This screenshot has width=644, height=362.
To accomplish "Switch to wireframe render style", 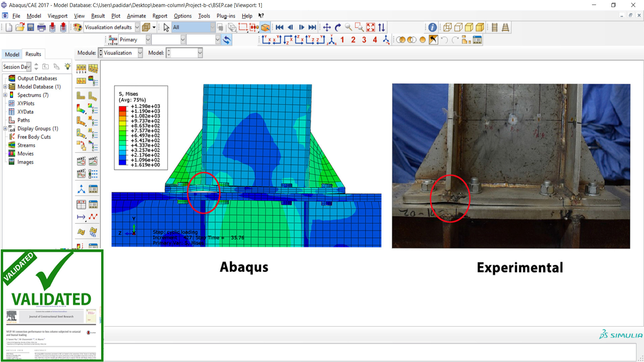I will pyautogui.click(x=447, y=27).
